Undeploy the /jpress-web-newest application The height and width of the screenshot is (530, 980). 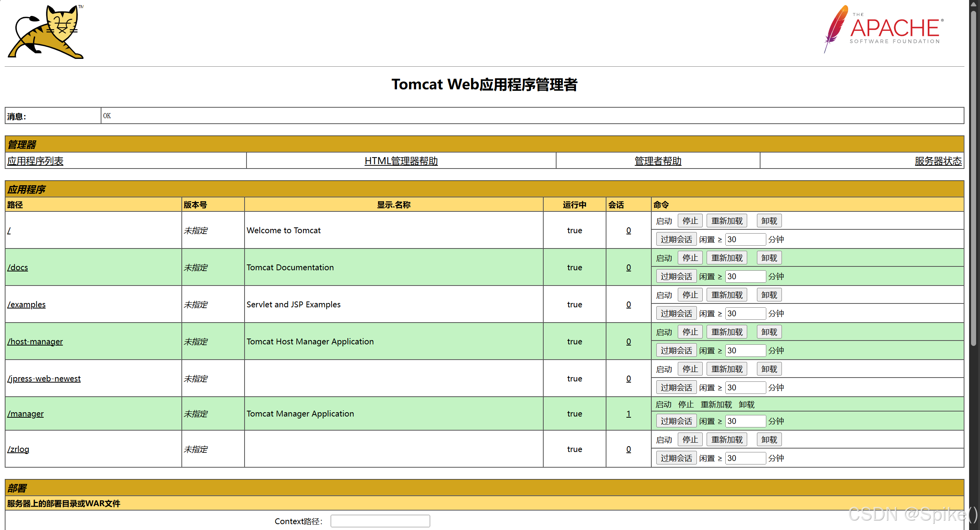click(x=769, y=369)
